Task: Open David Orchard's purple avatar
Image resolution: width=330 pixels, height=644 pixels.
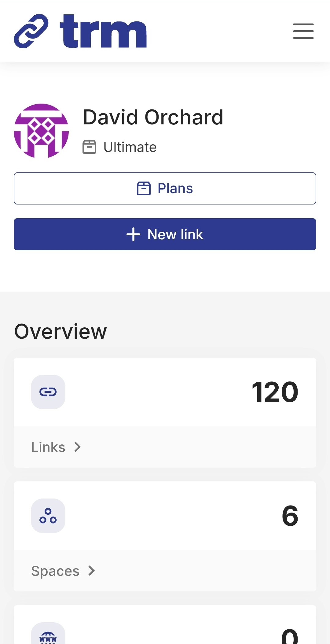Action: [41, 131]
